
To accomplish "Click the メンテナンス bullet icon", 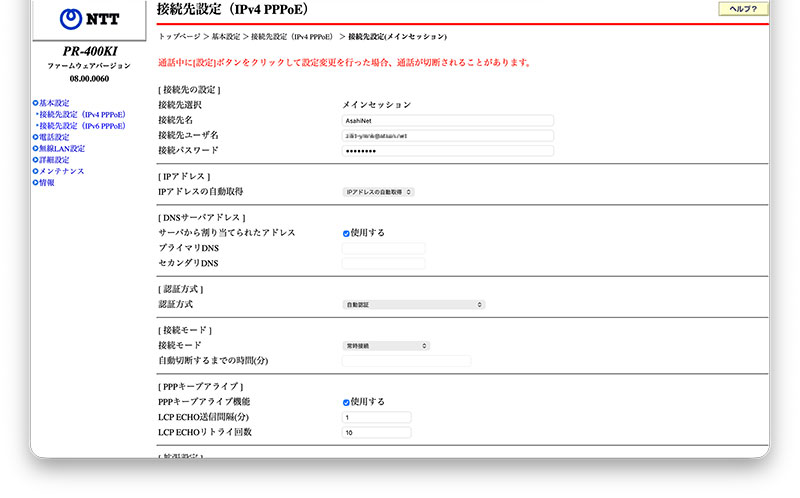I will click(35, 171).
